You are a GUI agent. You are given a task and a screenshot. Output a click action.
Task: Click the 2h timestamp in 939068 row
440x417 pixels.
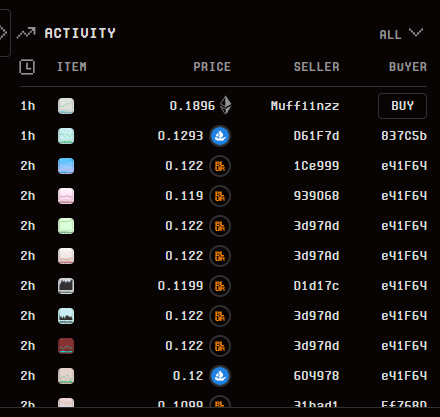pyautogui.click(x=28, y=196)
